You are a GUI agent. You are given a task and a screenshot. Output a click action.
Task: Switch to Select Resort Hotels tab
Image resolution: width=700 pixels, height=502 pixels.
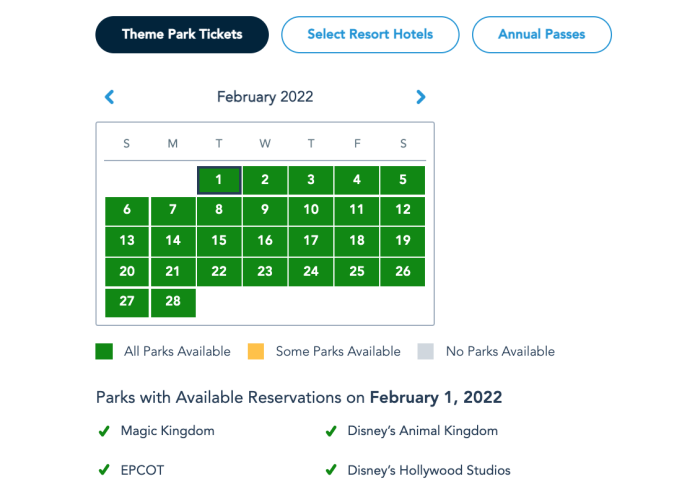[x=370, y=35]
